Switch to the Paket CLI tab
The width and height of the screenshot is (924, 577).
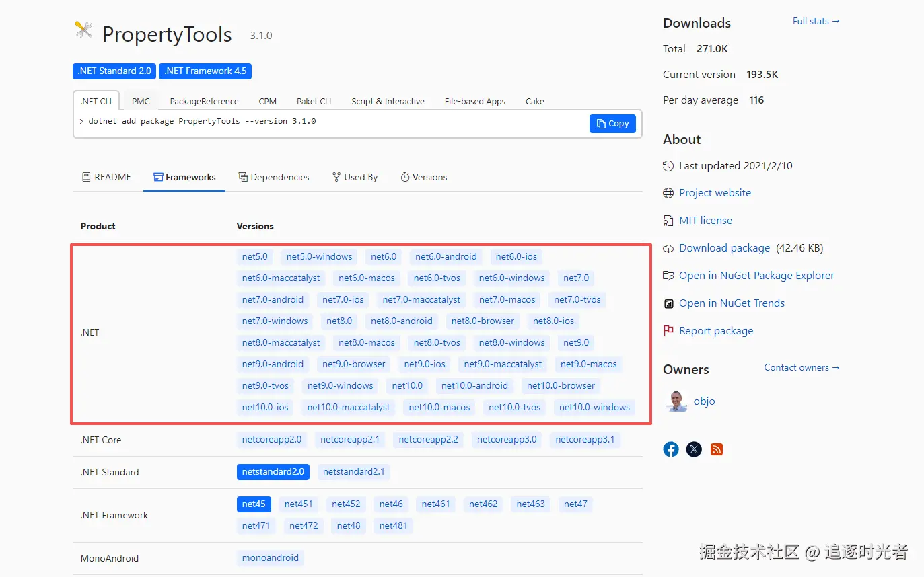pos(314,101)
